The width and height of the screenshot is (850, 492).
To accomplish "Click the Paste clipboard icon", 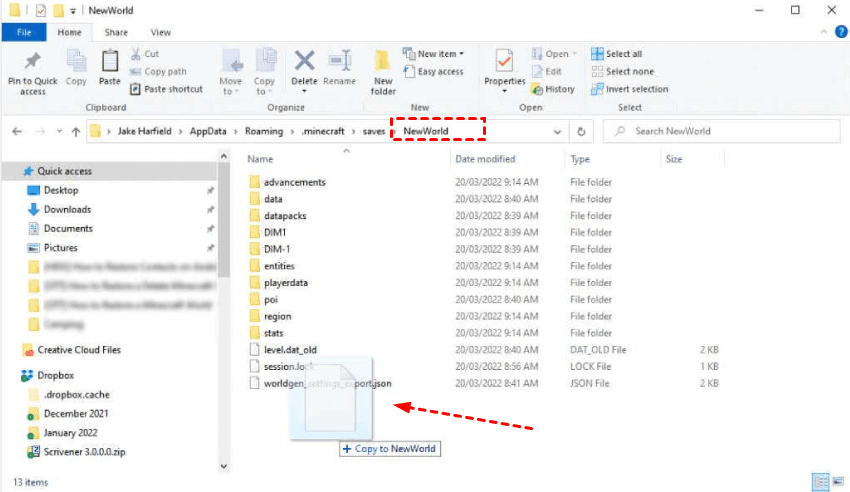I will point(110,61).
